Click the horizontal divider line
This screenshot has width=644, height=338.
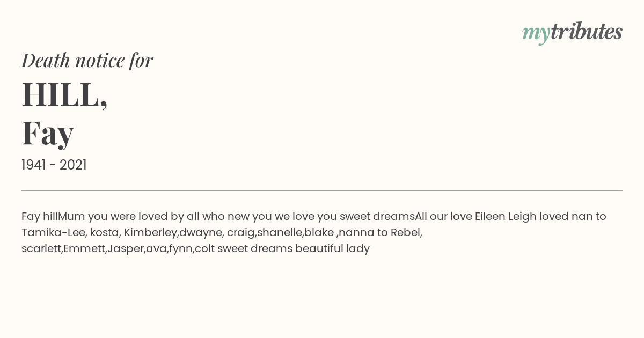pos(322,190)
